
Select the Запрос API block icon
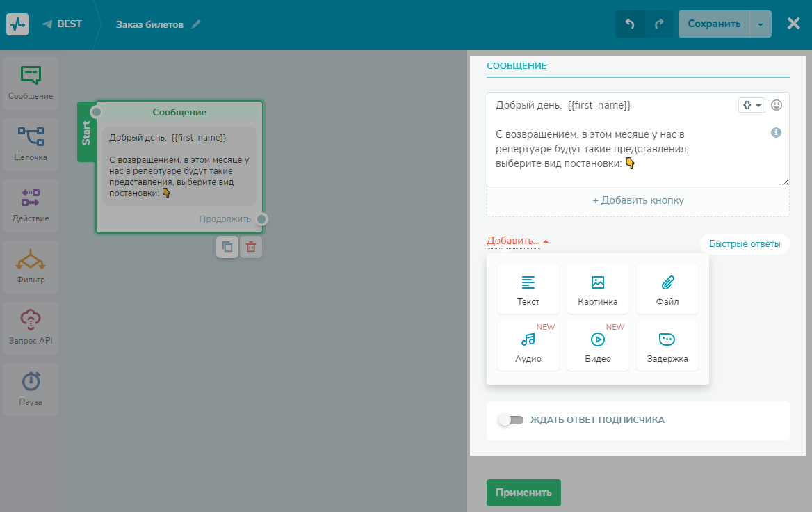[31, 321]
